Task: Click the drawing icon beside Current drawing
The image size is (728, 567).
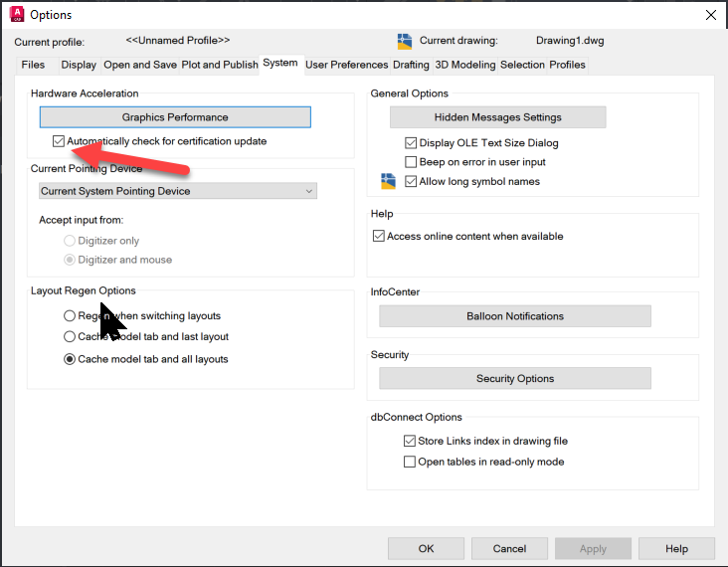Action: (405, 42)
